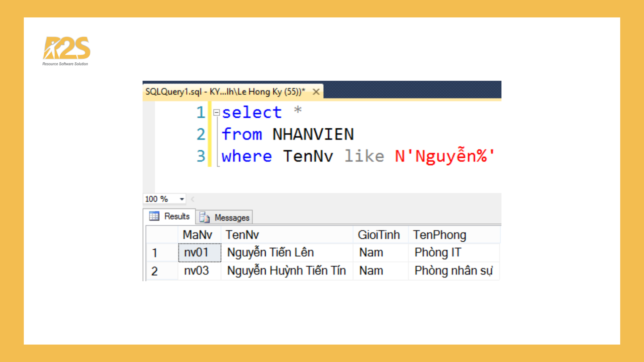This screenshot has width=644, height=362.
Task: Select the Results tab
Action: click(177, 216)
